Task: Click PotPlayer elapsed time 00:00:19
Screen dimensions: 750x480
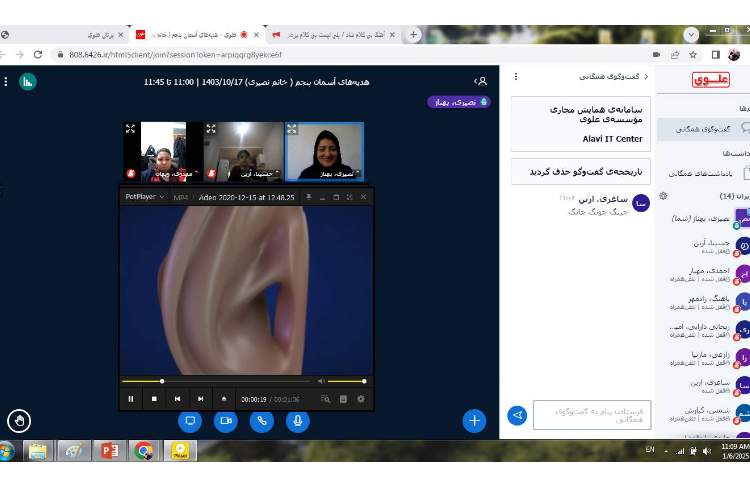Action: point(254,399)
